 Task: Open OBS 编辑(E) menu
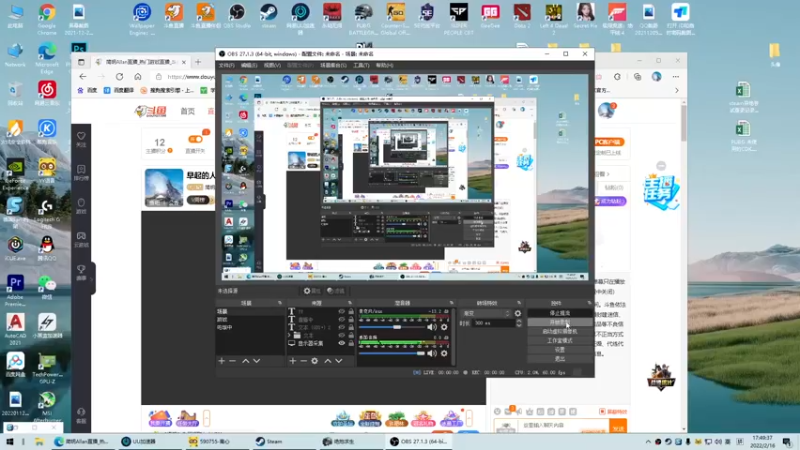(x=249, y=65)
